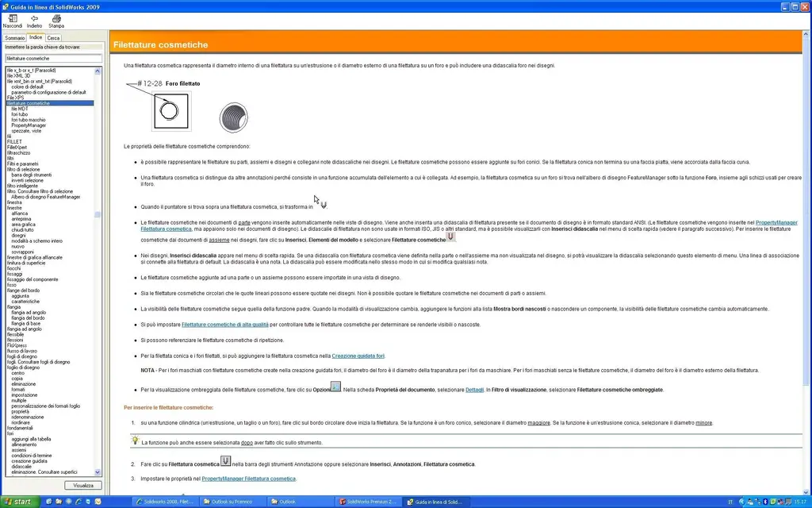The image size is (812, 508).
Task: Open the Windows Start menu
Action: [17, 502]
